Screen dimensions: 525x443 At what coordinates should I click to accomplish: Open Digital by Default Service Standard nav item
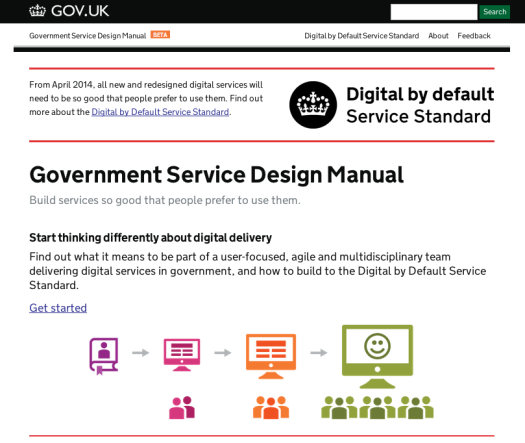362,36
